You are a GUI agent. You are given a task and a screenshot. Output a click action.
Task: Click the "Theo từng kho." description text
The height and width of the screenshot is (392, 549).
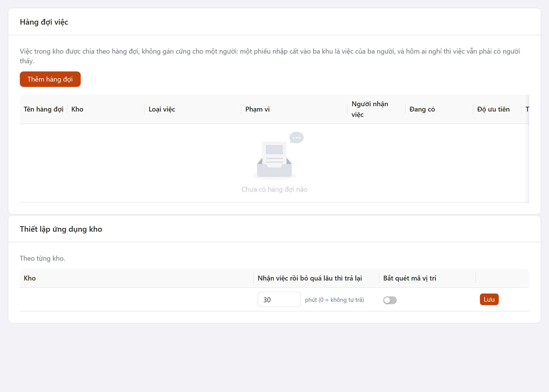coord(43,258)
